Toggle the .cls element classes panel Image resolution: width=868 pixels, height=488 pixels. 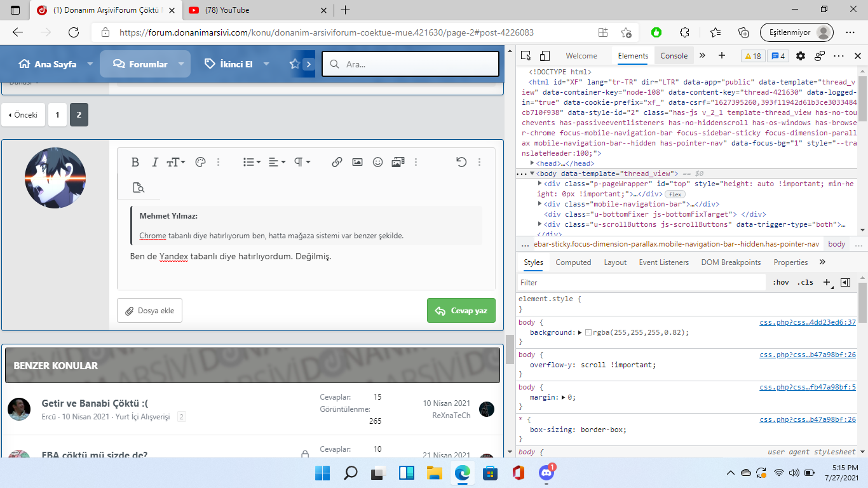(x=806, y=282)
